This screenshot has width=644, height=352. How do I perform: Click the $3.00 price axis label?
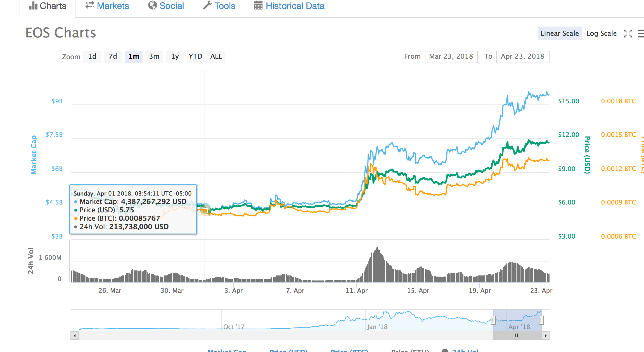tap(567, 236)
